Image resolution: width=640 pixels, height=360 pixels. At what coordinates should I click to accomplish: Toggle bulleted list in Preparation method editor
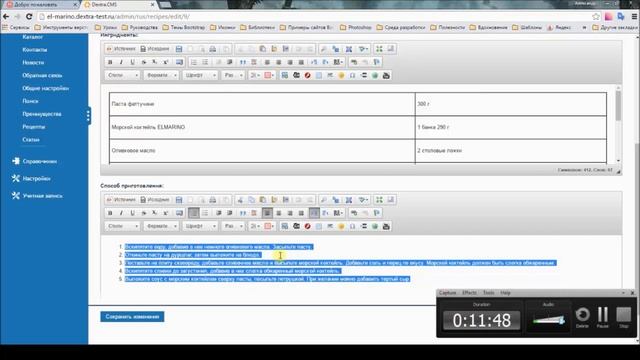(x=205, y=213)
